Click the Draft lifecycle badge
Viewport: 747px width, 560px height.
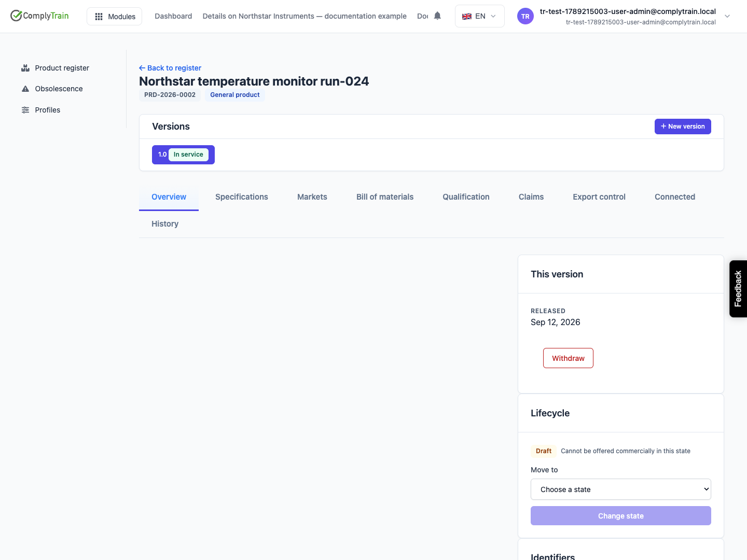pos(544,451)
